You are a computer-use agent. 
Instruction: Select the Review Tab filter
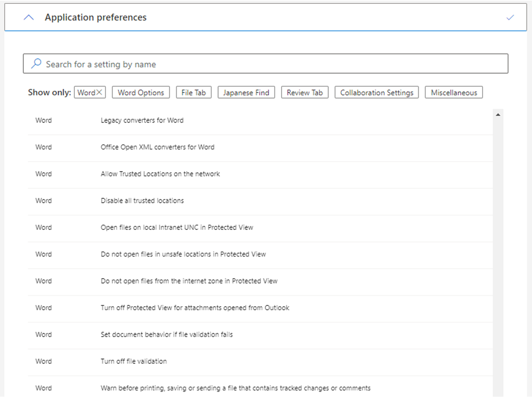304,92
